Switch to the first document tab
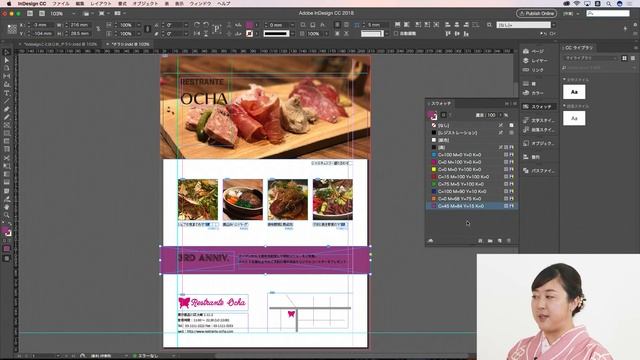This screenshot has width=640, height=360. coord(60,44)
